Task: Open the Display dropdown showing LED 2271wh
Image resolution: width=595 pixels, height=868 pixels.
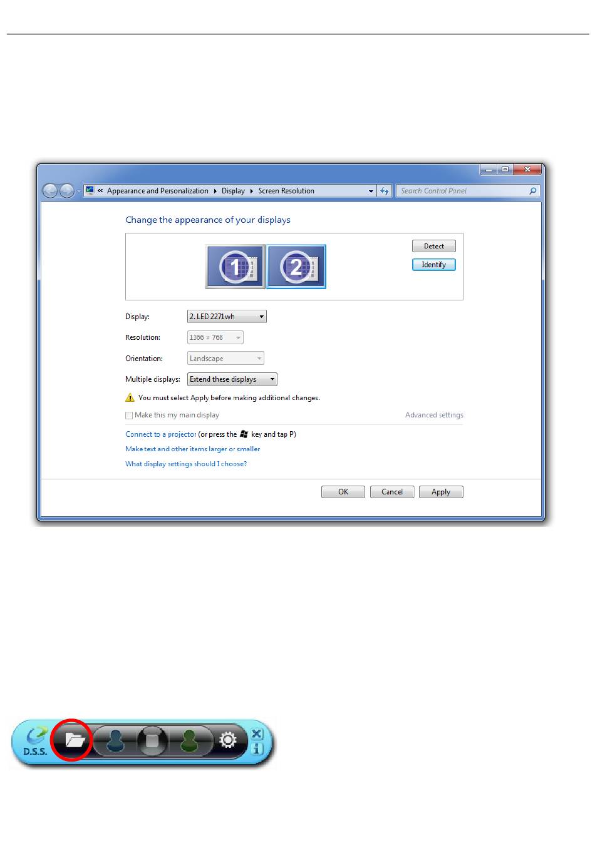Action: pyautogui.click(x=227, y=317)
